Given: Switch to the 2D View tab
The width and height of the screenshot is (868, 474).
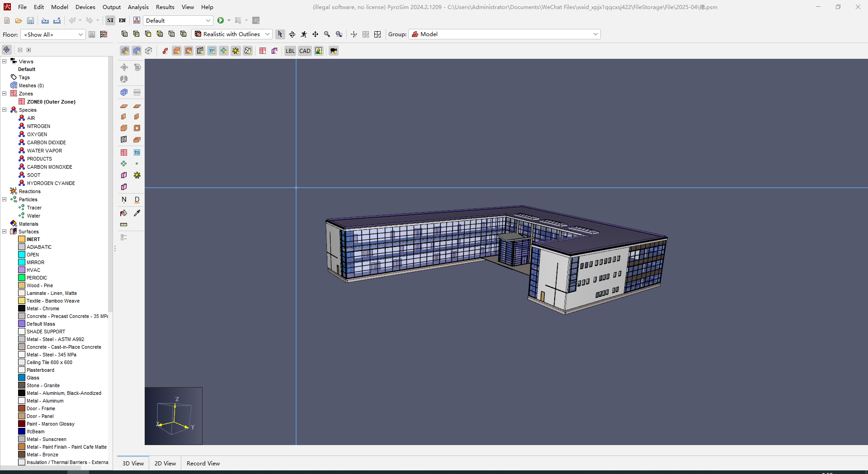Looking at the screenshot, I should coord(165,463).
